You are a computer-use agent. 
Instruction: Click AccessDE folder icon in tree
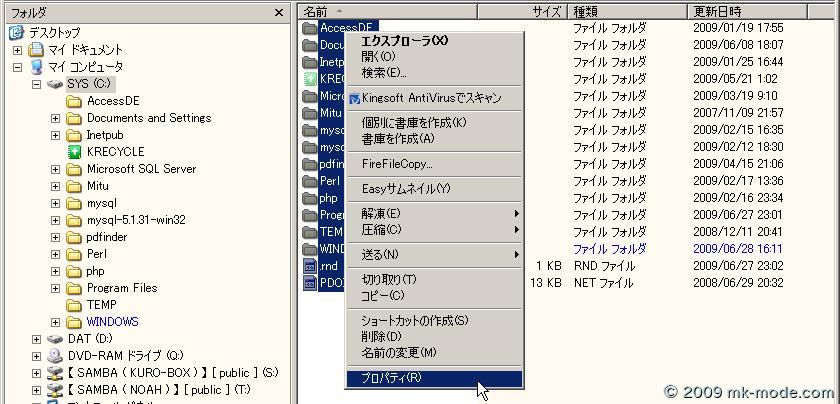73,101
